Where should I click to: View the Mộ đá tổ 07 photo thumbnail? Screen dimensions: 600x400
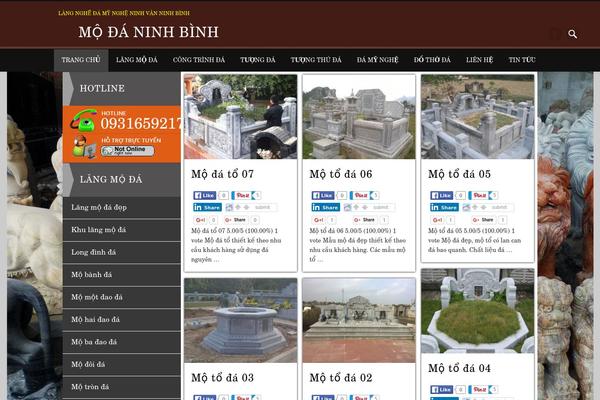pyautogui.click(x=240, y=117)
